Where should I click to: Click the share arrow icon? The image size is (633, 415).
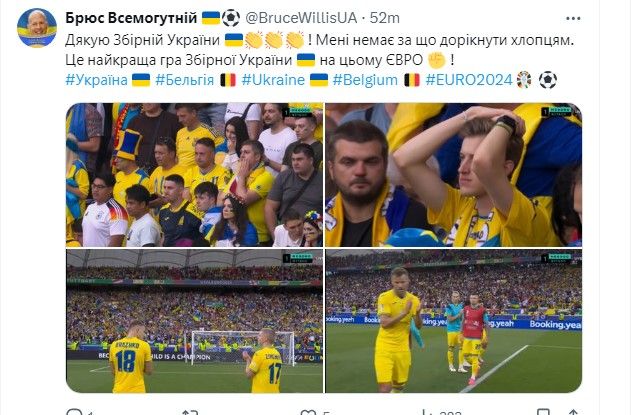pos(573,412)
